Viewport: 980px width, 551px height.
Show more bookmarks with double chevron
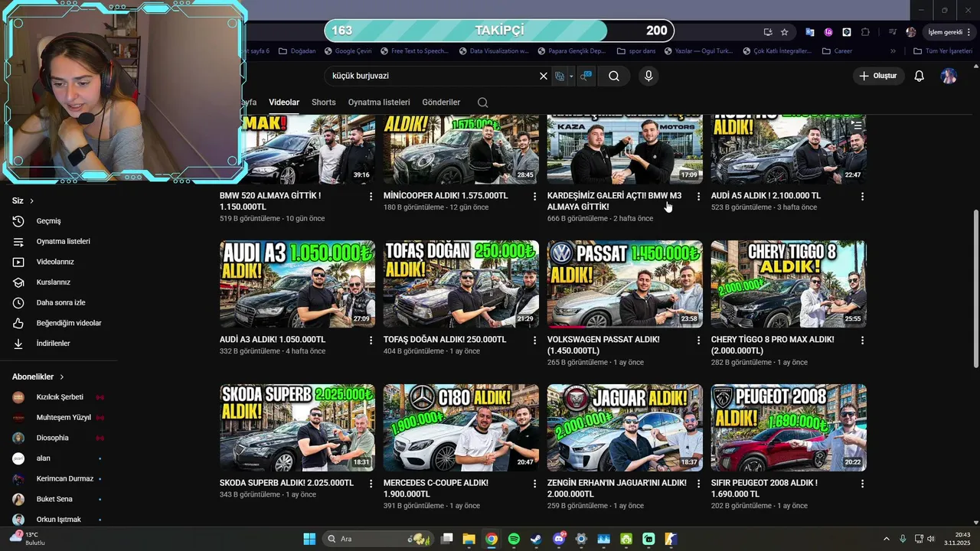click(x=893, y=51)
